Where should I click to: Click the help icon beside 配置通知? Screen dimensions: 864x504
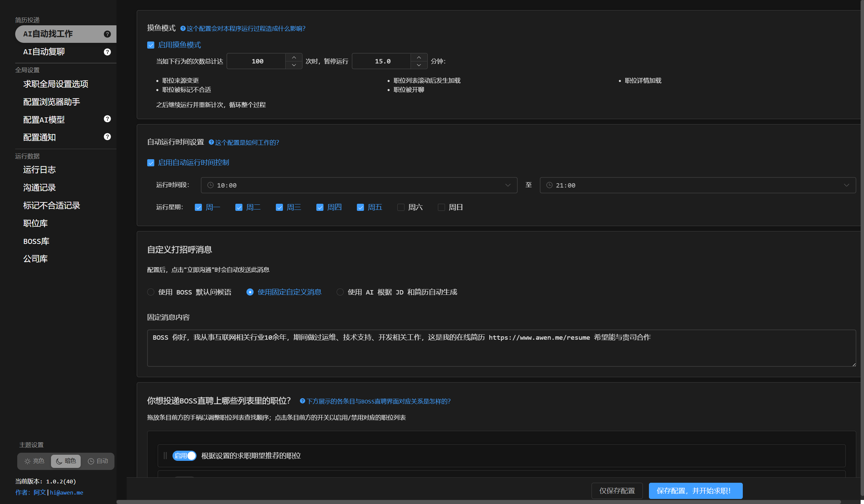coord(107,137)
